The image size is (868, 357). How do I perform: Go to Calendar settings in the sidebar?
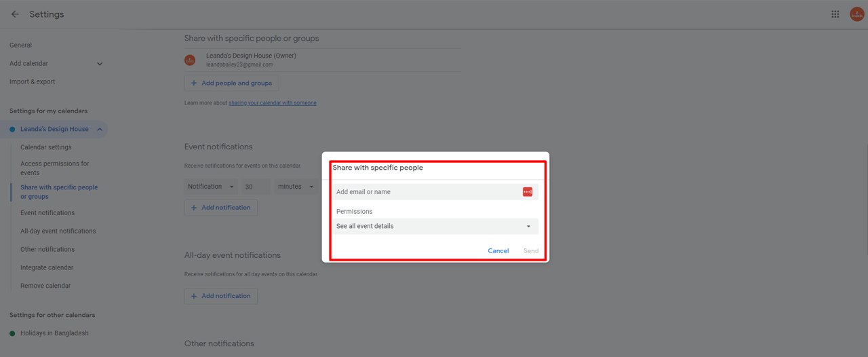(46, 147)
